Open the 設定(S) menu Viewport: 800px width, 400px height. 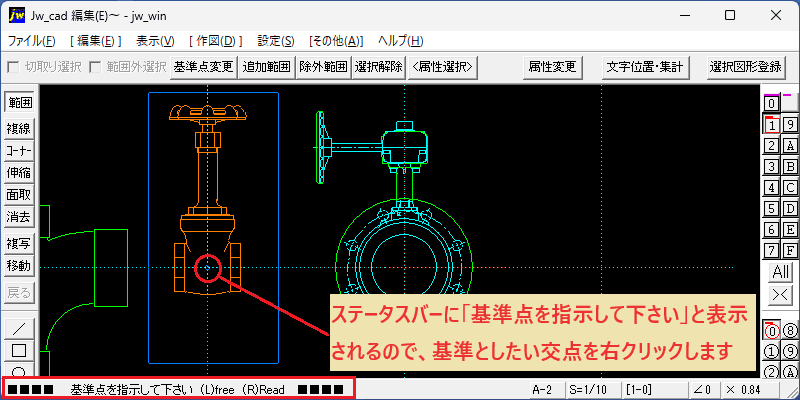coord(276,41)
